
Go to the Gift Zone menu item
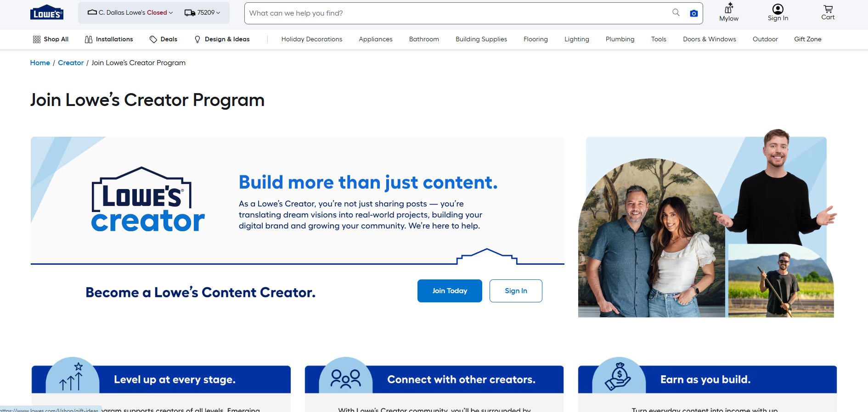tap(807, 39)
